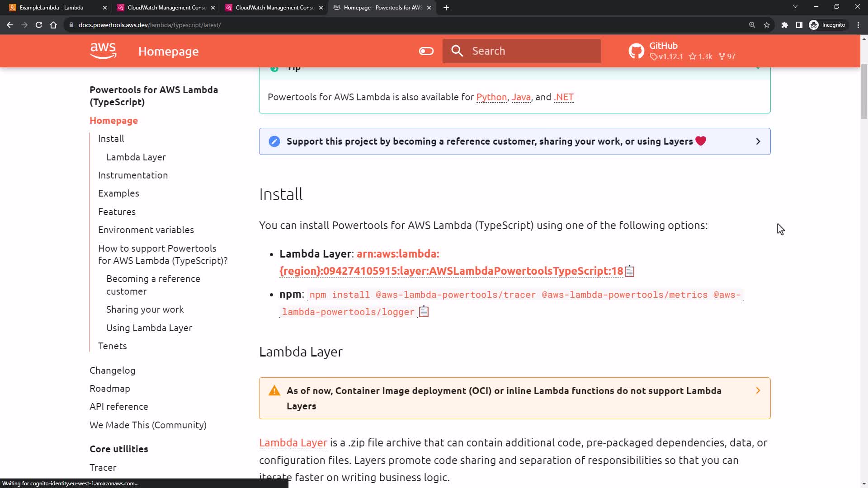Open the Python Powertools link
The image size is (868, 488).
coord(491,97)
